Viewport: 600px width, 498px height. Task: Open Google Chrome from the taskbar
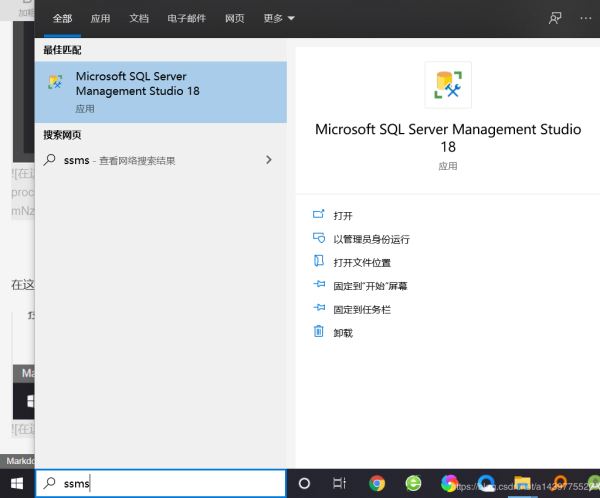(377, 483)
